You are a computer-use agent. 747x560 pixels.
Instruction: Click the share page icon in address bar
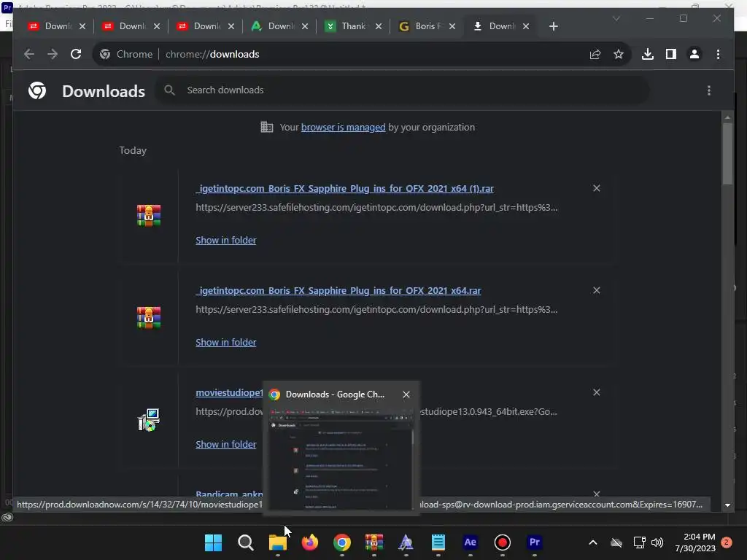pyautogui.click(x=595, y=54)
